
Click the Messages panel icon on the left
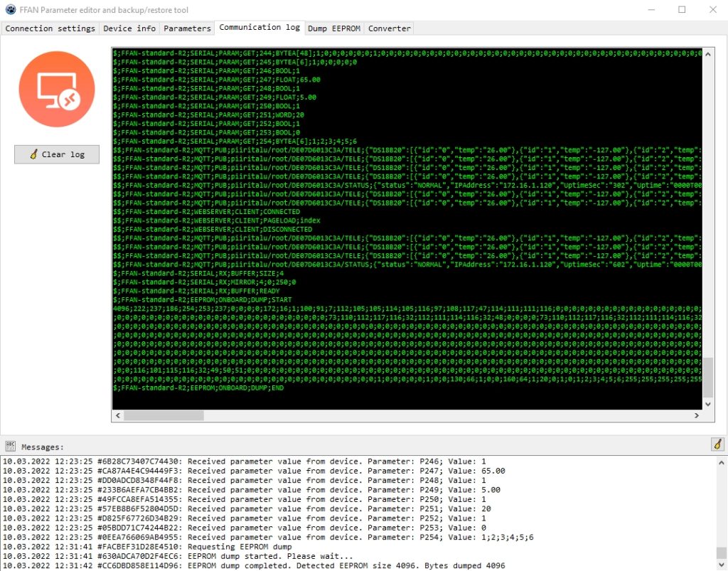click(11, 446)
